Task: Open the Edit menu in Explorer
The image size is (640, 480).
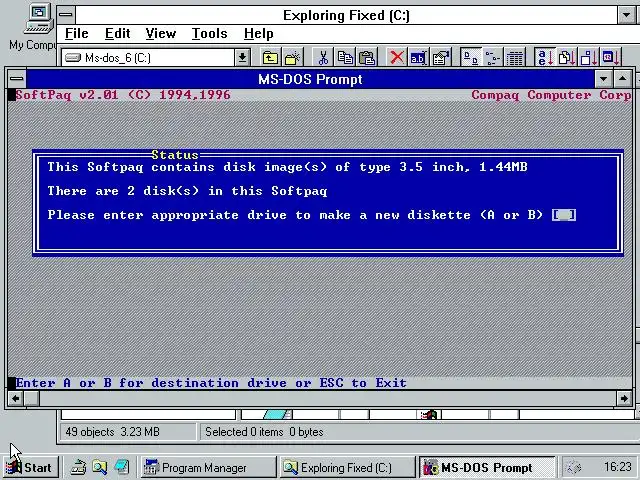Action: pos(118,33)
